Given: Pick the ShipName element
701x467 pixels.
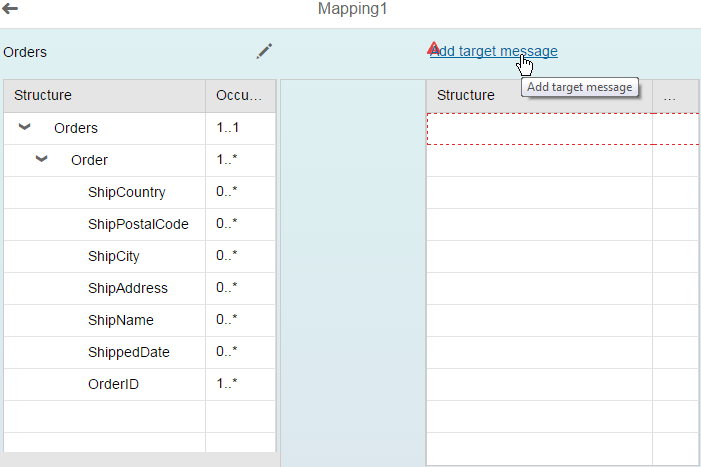Looking at the screenshot, I should click(120, 320).
